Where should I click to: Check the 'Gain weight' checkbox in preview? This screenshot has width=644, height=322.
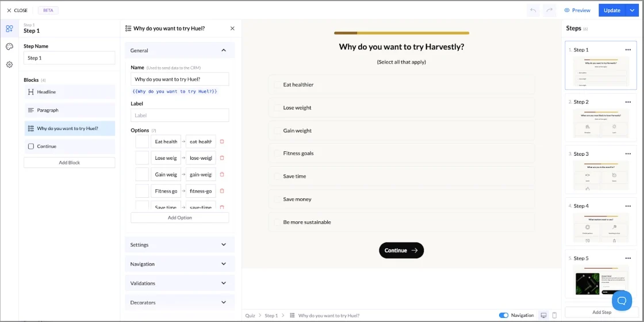[x=278, y=131]
